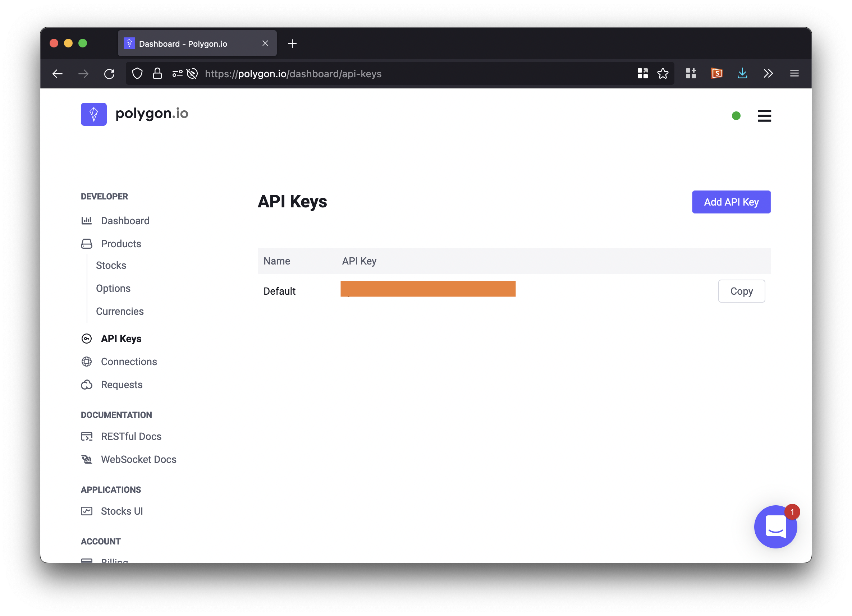Select Stocks under Products

click(111, 265)
